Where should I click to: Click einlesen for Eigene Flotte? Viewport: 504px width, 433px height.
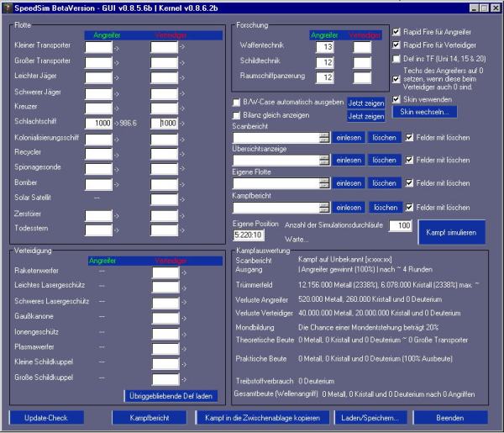click(349, 183)
